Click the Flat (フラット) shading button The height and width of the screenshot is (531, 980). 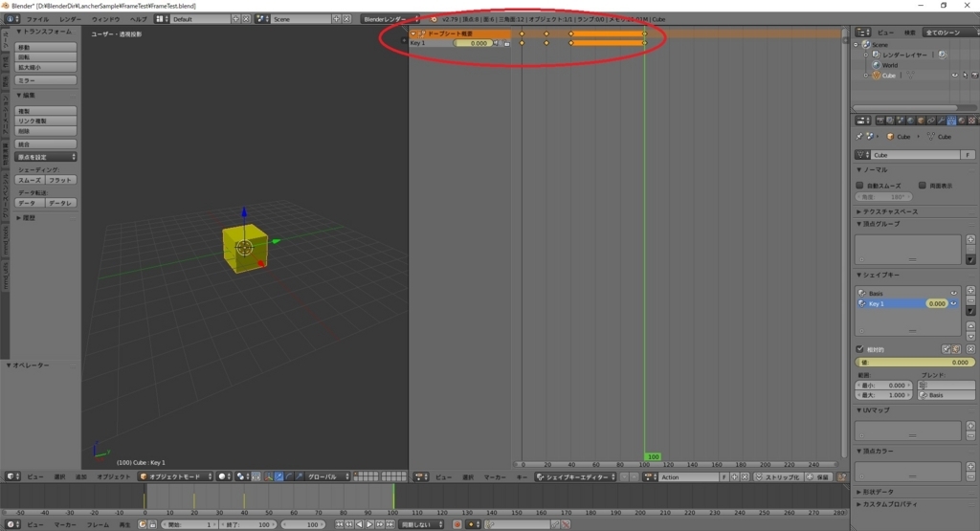coord(60,180)
